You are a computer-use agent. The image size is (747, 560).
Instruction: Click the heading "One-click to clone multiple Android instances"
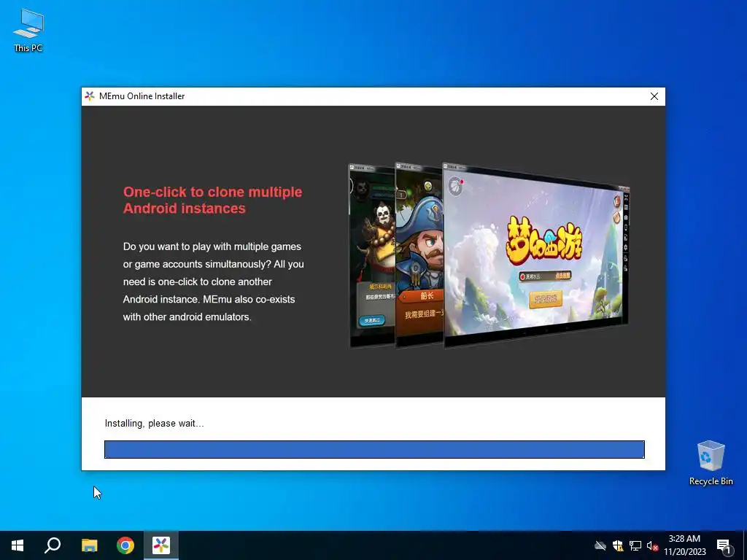(212, 200)
